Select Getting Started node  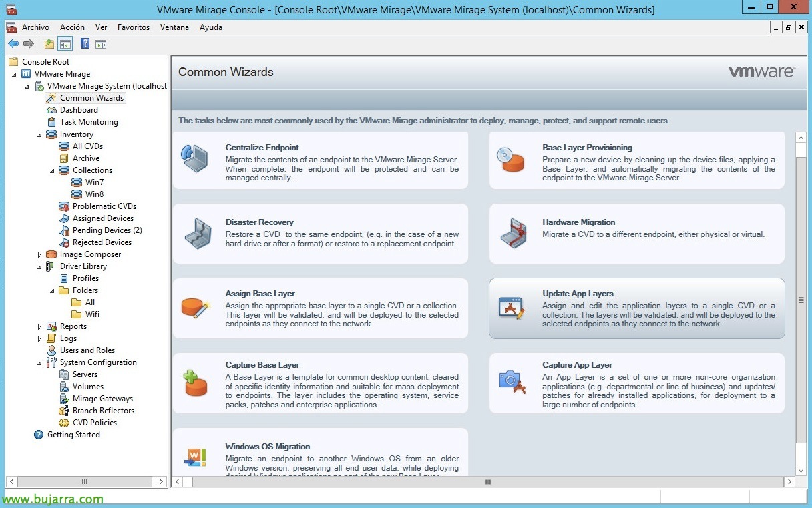(x=73, y=435)
